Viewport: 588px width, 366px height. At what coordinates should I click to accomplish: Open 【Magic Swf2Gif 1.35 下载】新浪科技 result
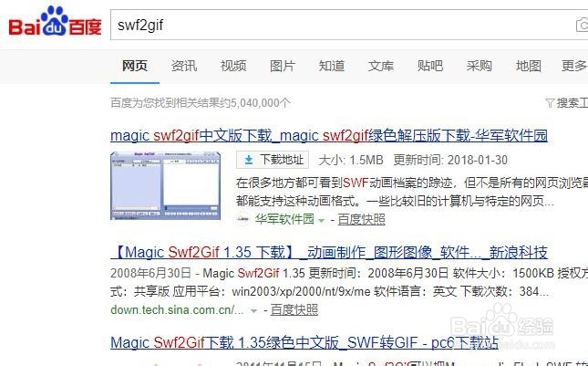click(x=329, y=252)
